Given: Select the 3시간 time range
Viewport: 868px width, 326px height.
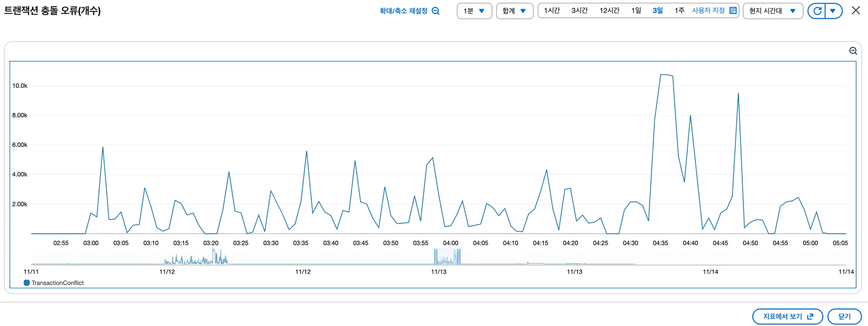Looking at the screenshot, I should (x=579, y=11).
